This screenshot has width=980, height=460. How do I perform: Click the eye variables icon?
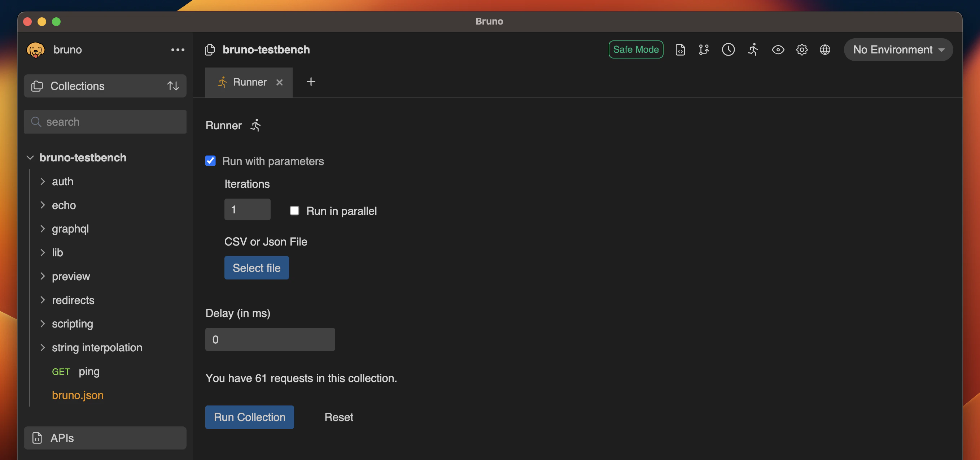[x=778, y=49]
